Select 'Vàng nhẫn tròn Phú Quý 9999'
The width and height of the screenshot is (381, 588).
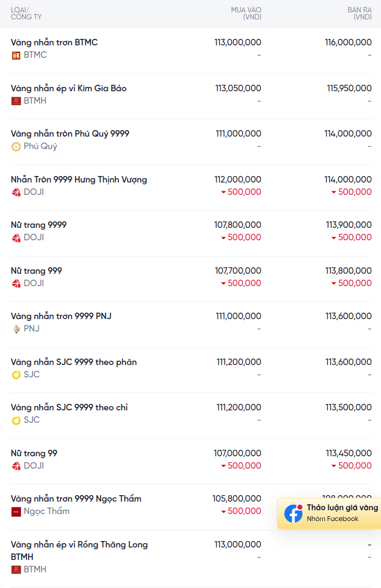point(70,133)
